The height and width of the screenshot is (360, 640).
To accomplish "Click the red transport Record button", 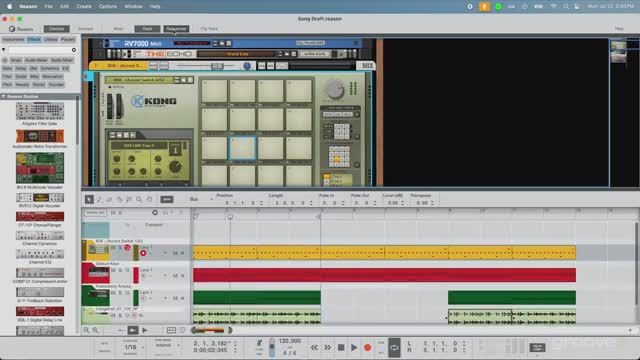I will click(367, 348).
